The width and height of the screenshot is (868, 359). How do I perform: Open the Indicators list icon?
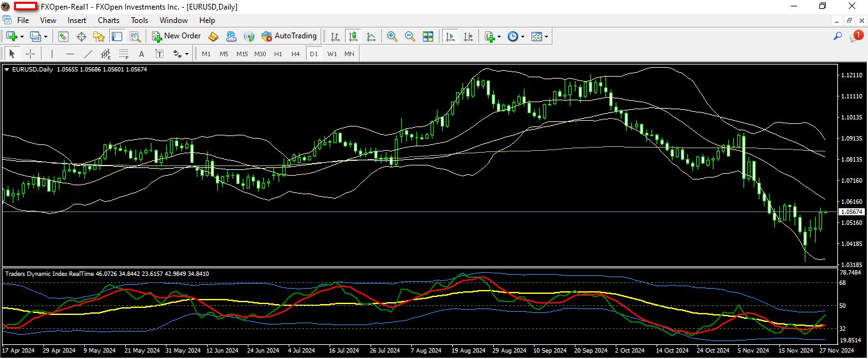coord(489,36)
